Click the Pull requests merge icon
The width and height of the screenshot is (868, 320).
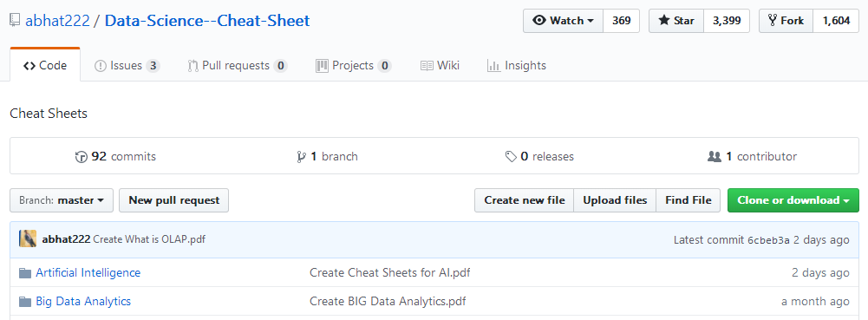[193, 66]
